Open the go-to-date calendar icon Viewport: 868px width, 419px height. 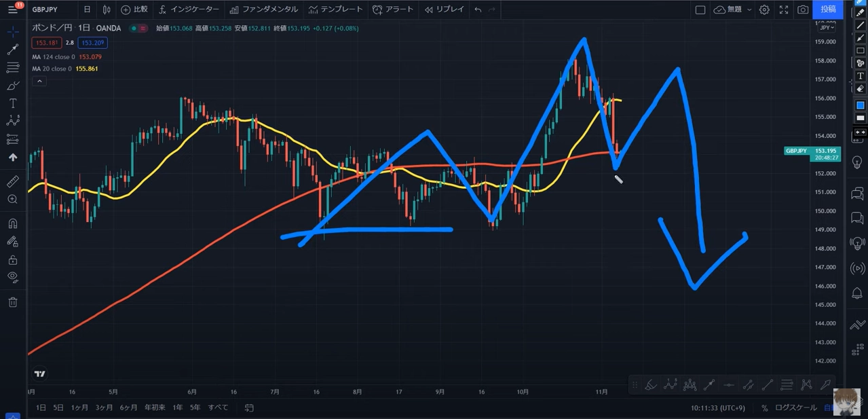pyautogui.click(x=249, y=407)
